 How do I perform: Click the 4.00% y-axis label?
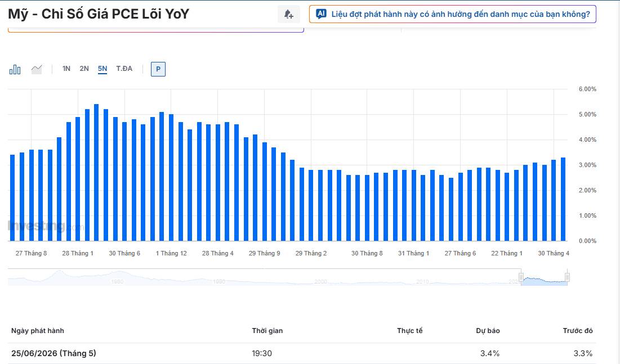pyautogui.click(x=587, y=140)
